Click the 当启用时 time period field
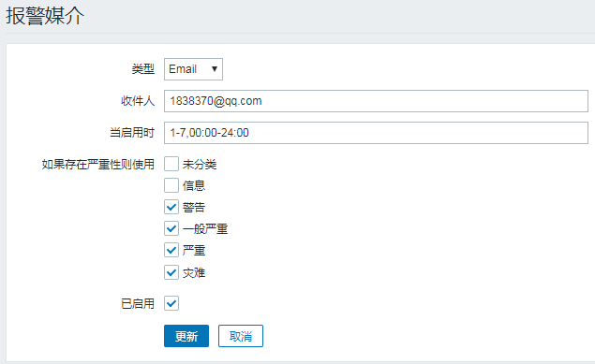 coord(376,133)
